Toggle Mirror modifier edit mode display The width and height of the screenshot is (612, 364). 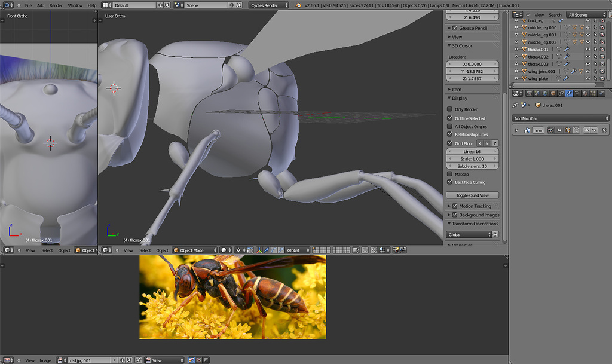pos(568,130)
